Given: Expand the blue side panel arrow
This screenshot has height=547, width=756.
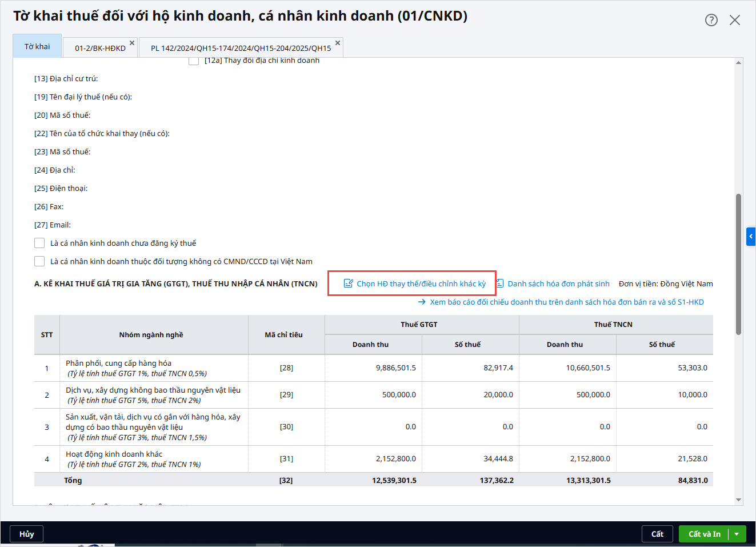Looking at the screenshot, I should pyautogui.click(x=751, y=236).
